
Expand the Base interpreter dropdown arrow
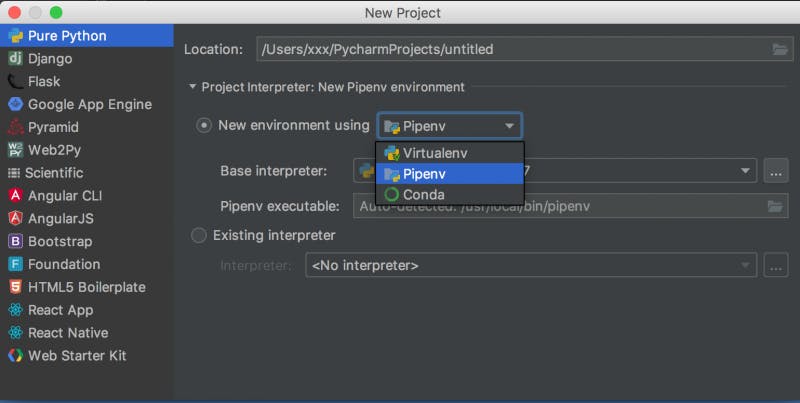point(745,172)
